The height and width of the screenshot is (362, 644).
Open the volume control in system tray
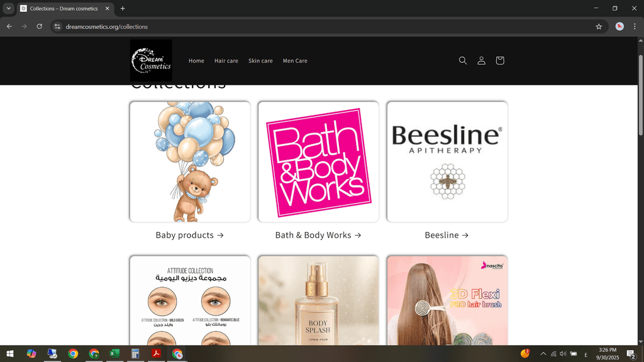pyautogui.click(x=563, y=354)
